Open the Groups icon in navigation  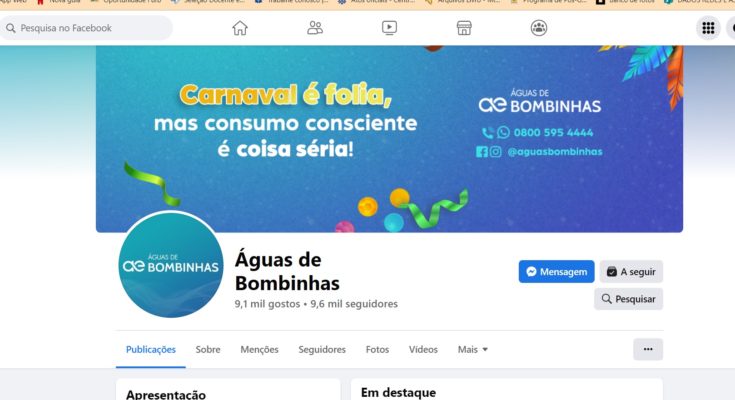click(539, 28)
